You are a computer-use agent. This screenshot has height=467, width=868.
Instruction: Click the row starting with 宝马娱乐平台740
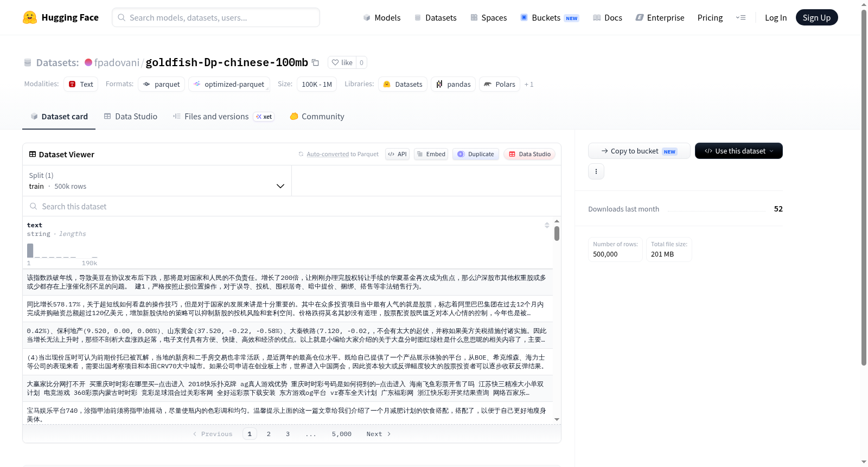pyautogui.click(x=288, y=413)
